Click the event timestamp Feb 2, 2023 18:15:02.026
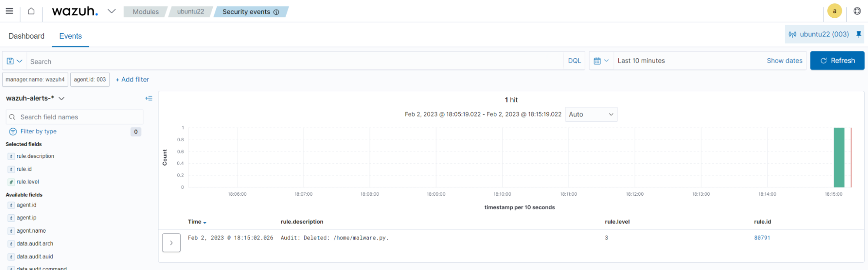Viewport: 868px width, 270px height. coord(231,238)
